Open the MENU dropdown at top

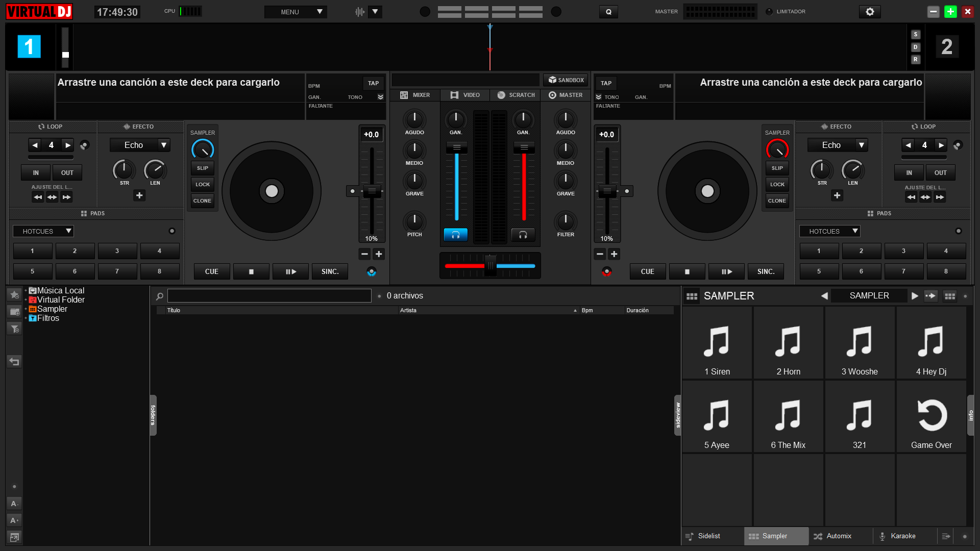point(296,12)
